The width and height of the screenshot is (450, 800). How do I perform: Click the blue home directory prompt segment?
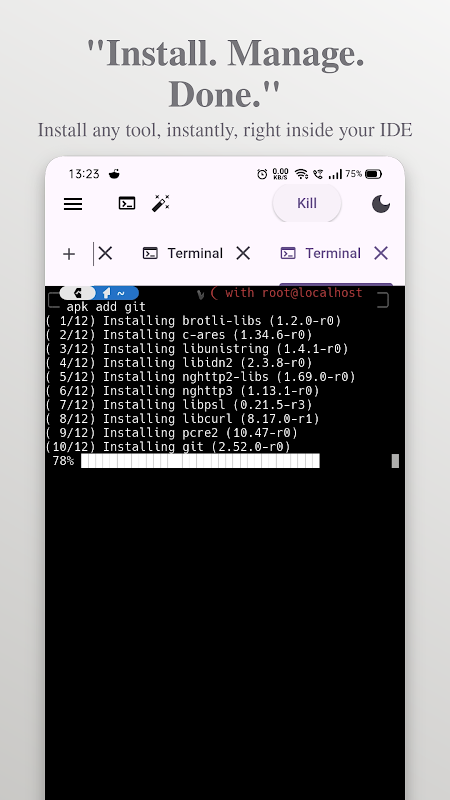(117, 293)
